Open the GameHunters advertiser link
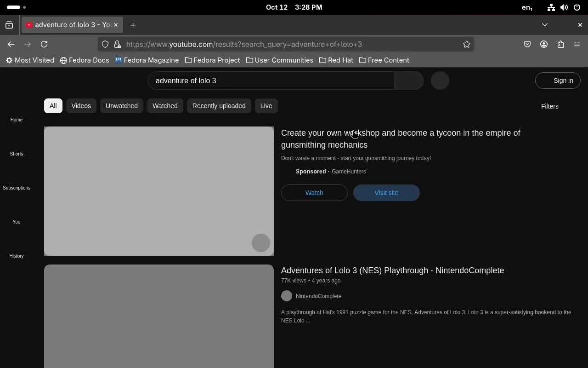 349,172
